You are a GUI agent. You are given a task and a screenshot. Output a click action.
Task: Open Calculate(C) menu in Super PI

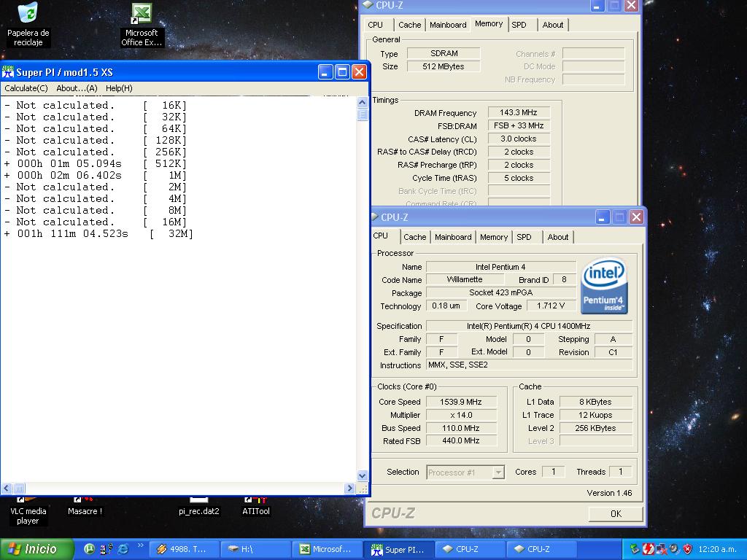pyautogui.click(x=26, y=88)
